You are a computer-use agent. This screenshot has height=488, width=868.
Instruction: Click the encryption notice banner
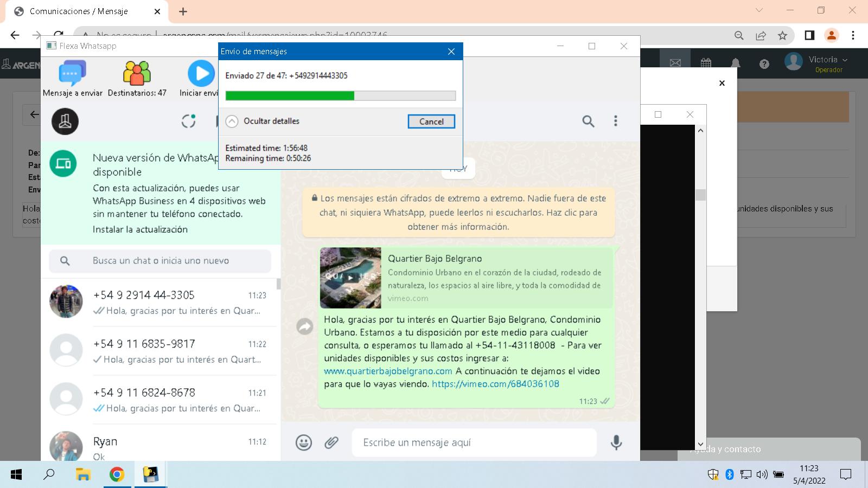pos(458,213)
